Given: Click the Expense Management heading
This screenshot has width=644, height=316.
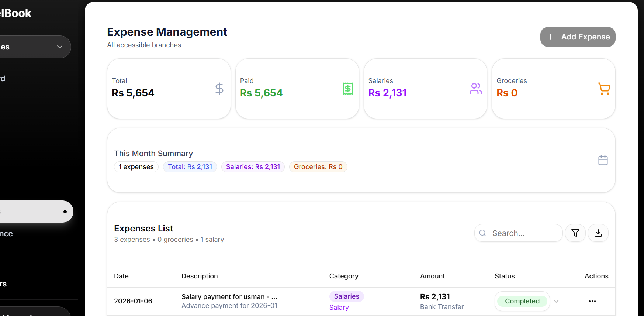Looking at the screenshot, I should pos(167,32).
